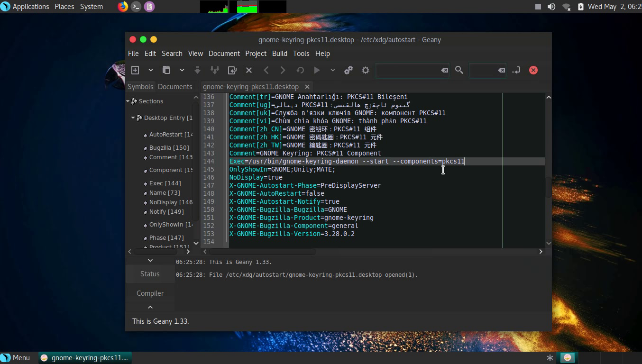Click the editor vertical scroll-up arrow
This screenshot has height=364, width=642.
[x=549, y=97]
